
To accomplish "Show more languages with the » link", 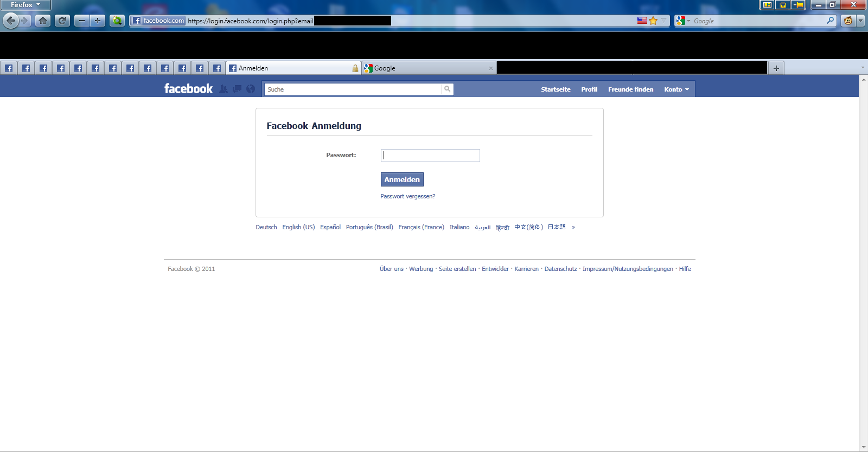I will (x=573, y=227).
